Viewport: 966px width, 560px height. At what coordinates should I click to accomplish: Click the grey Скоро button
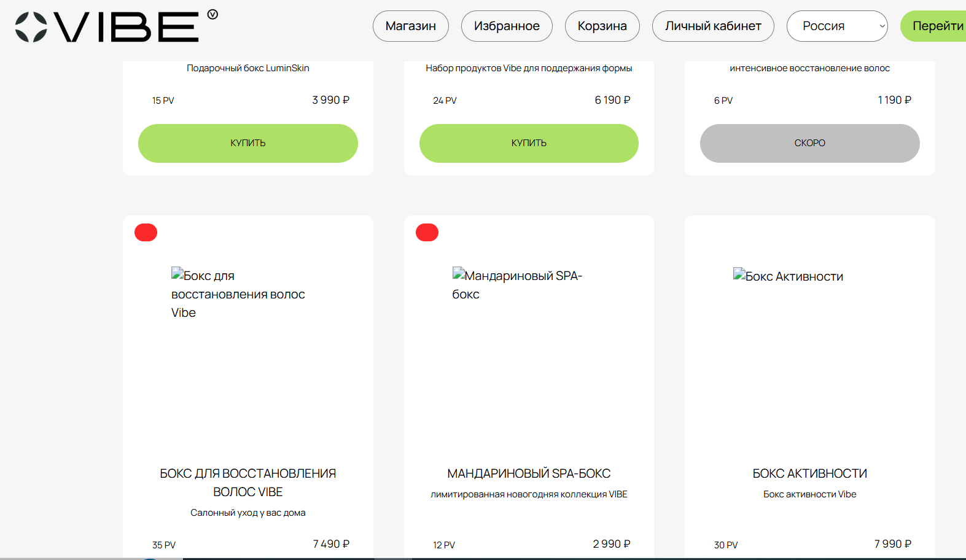[x=809, y=143]
